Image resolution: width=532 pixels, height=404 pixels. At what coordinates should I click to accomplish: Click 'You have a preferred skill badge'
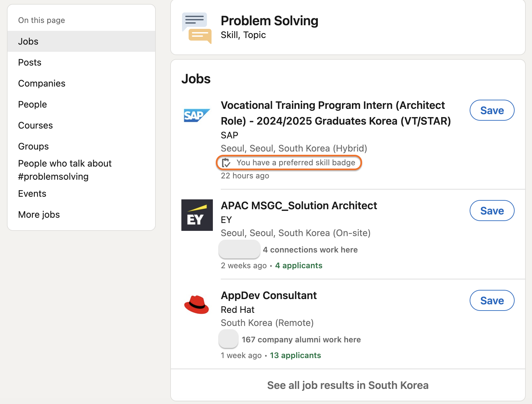pos(296,163)
